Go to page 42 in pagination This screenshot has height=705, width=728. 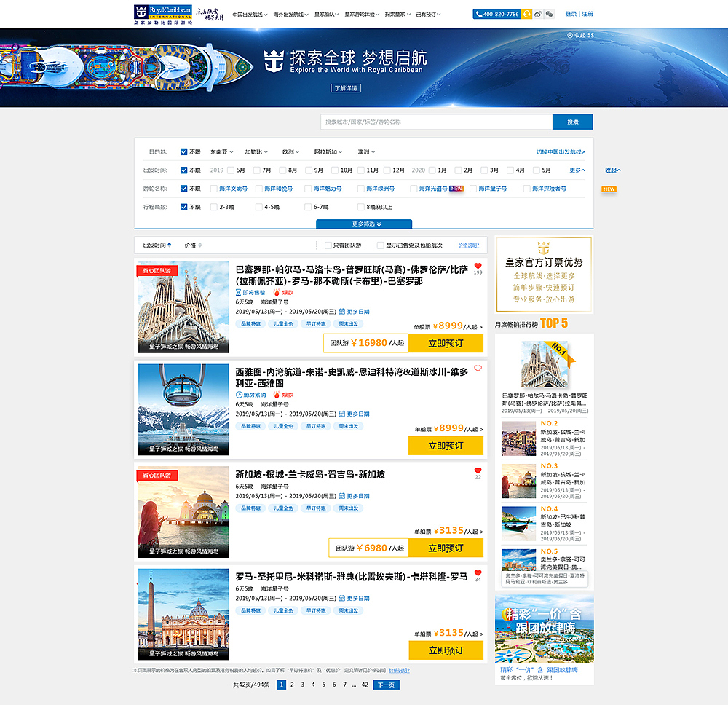point(365,685)
